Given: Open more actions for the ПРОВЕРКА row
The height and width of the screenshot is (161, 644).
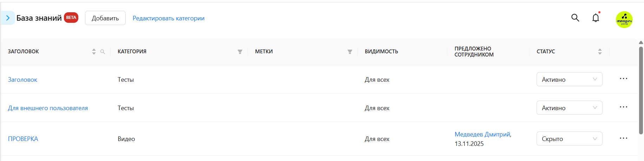Looking at the screenshot, I should [x=623, y=138].
